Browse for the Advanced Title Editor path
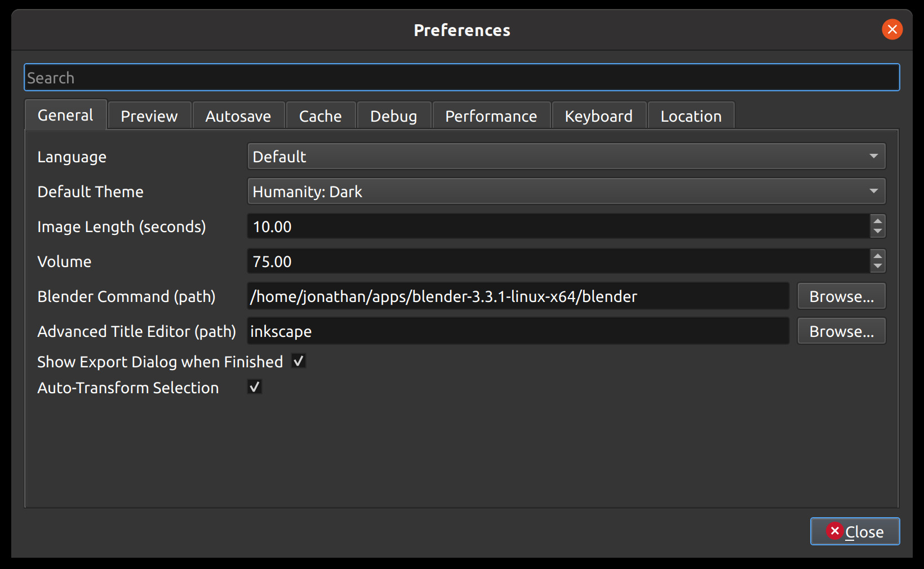Image resolution: width=924 pixels, height=569 pixels. tap(841, 331)
